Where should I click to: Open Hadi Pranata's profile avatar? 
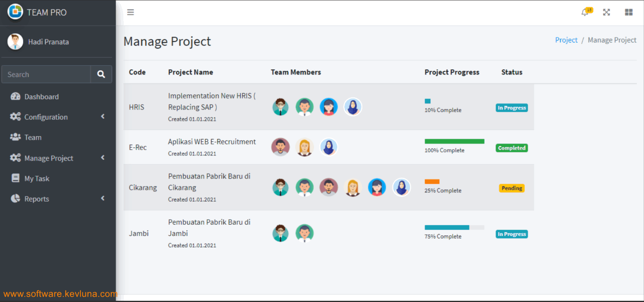15,42
